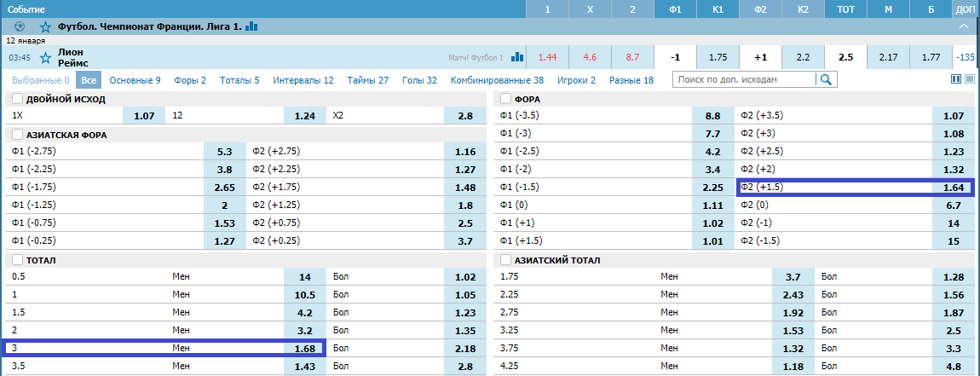This screenshot has height=376, width=980.
Task: Open the Таймы 27 tab
Action: pyautogui.click(x=368, y=80)
